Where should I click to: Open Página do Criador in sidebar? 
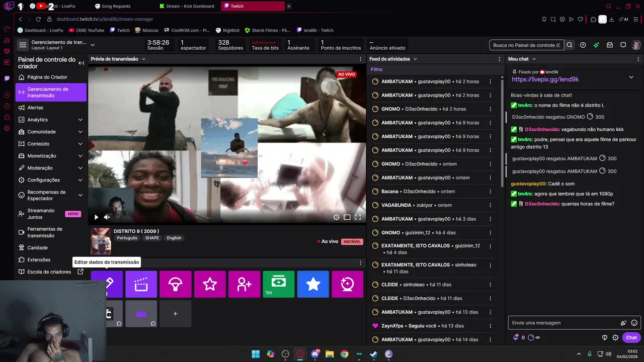(x=50, y=77)
